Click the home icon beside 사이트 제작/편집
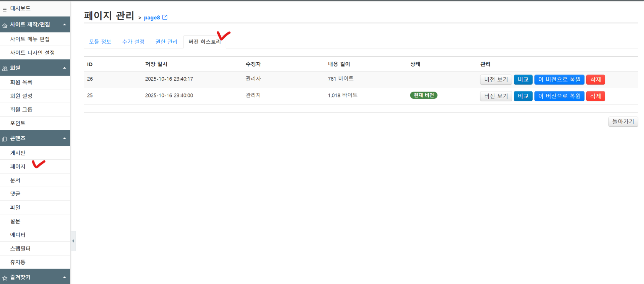The height and width of the screenshot is (284, 644). point(5,25)
